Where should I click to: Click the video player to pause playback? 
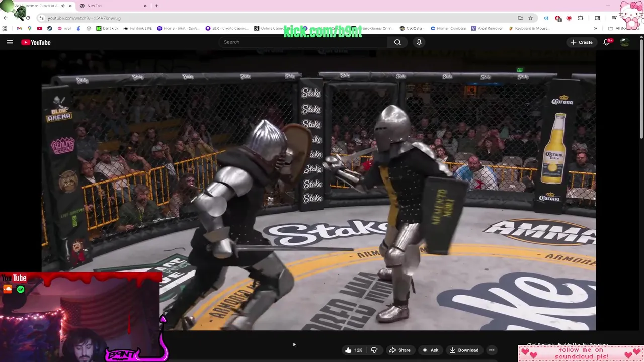tap(318, 190)
